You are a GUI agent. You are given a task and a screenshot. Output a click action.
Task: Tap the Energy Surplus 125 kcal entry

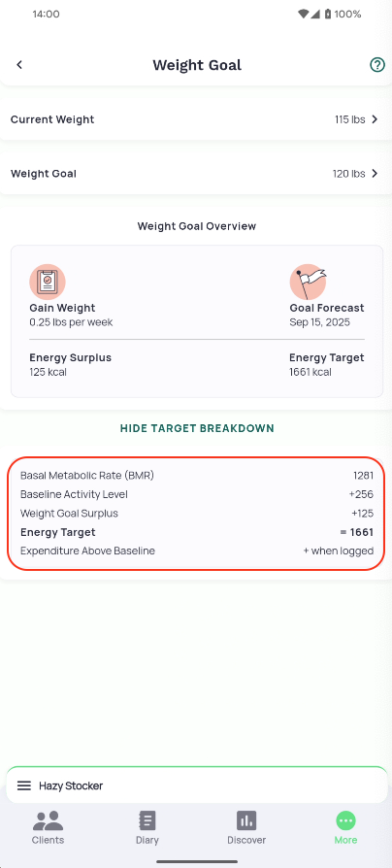click(49, 372)
